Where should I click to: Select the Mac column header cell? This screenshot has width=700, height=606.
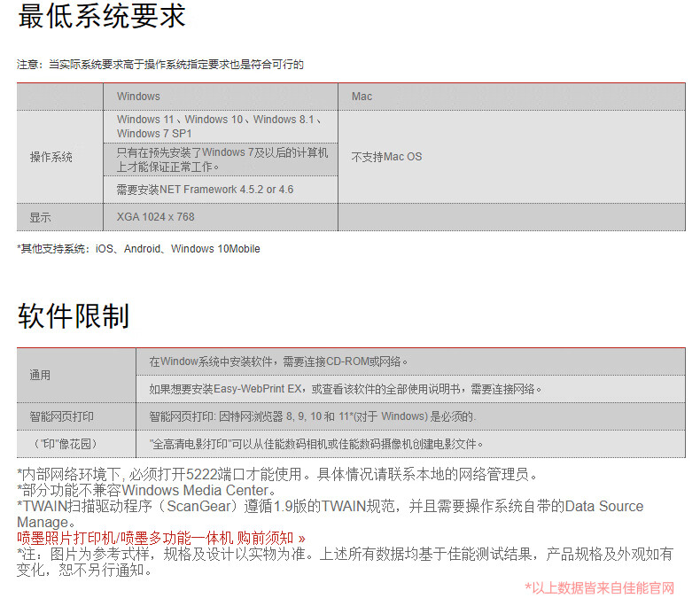(511, 97)
